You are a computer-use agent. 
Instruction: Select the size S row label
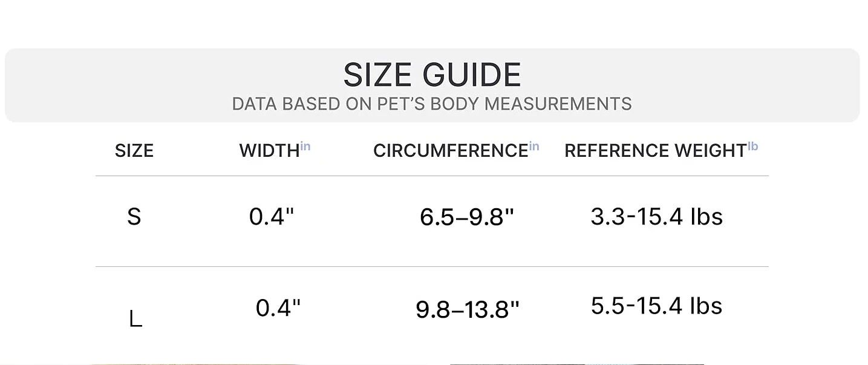[134, 217]
